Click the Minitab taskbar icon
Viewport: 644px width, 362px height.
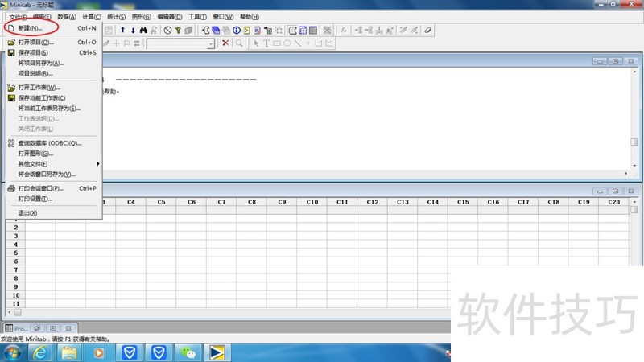click(x=217, y=352)
